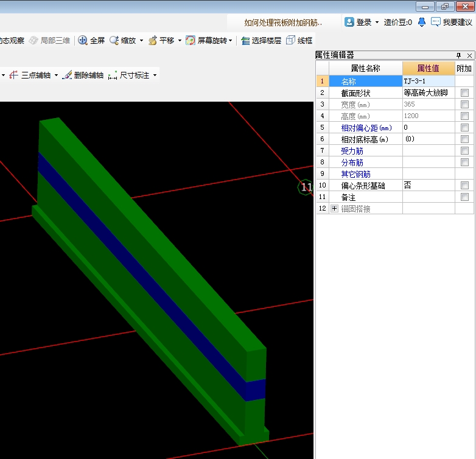This screenshot has height=459, width=476.
Task: Click the 我要建议 text link
Action: pyautogui.click(x=458, y=22)
